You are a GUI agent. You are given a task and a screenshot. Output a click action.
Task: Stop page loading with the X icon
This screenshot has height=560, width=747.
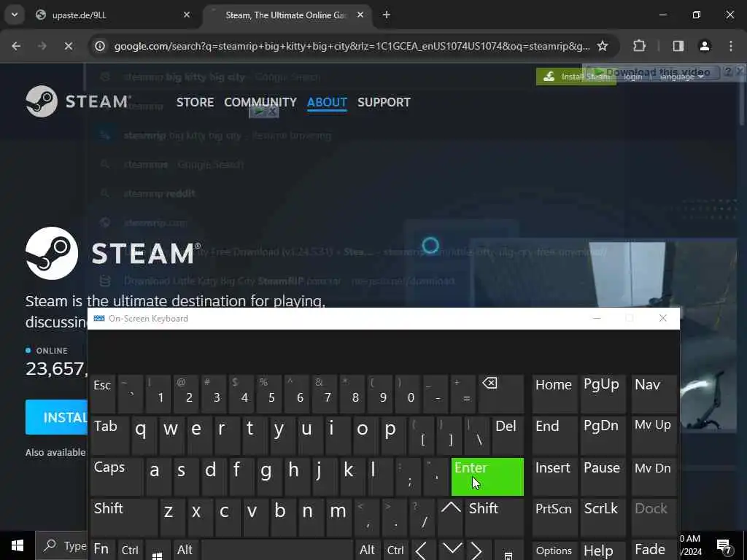(x=68, y=46)
